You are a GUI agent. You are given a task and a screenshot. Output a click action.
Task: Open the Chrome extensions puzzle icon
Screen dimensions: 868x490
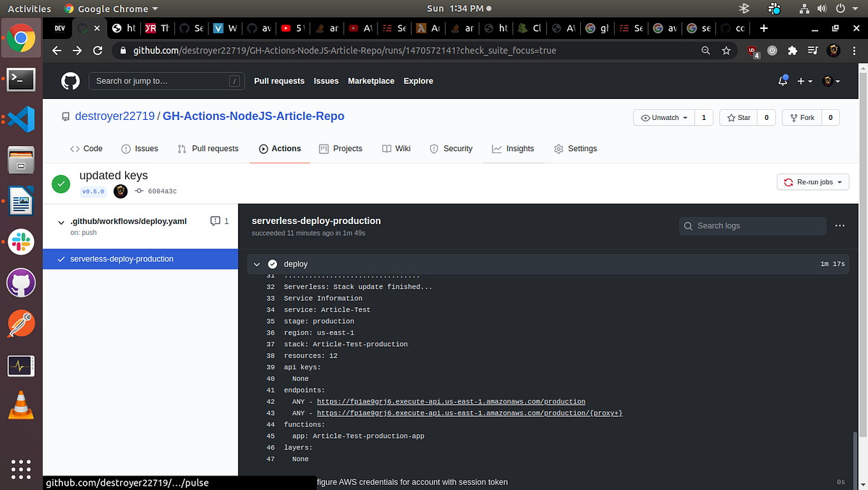pos(791,51)
